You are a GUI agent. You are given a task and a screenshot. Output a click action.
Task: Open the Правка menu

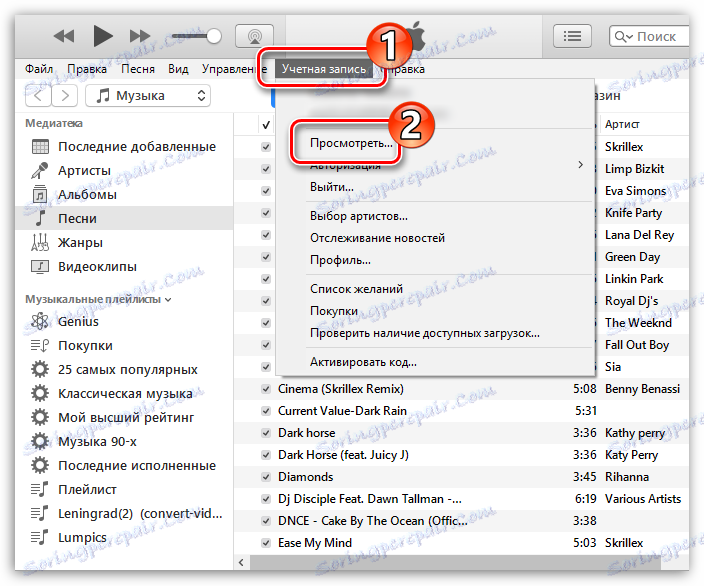pos(87,69)
